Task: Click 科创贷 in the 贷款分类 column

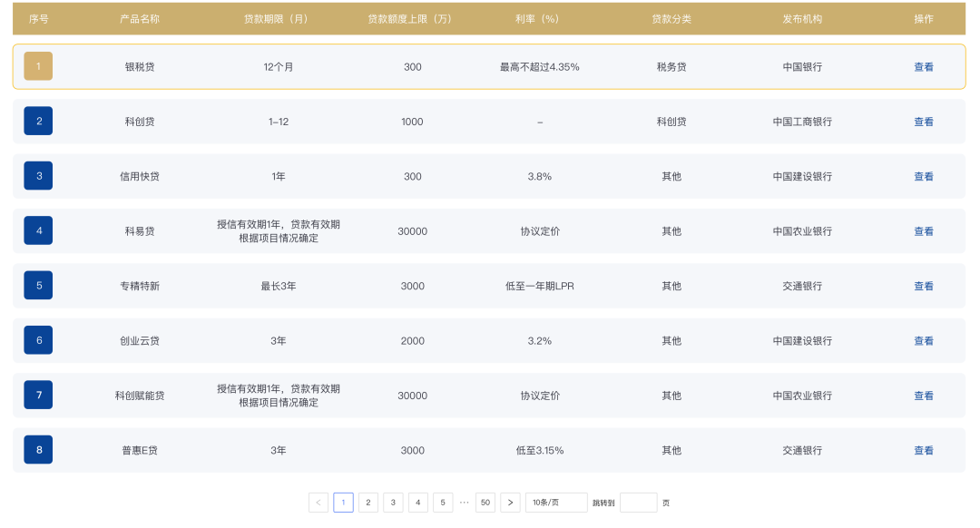Action: (671, 122)
